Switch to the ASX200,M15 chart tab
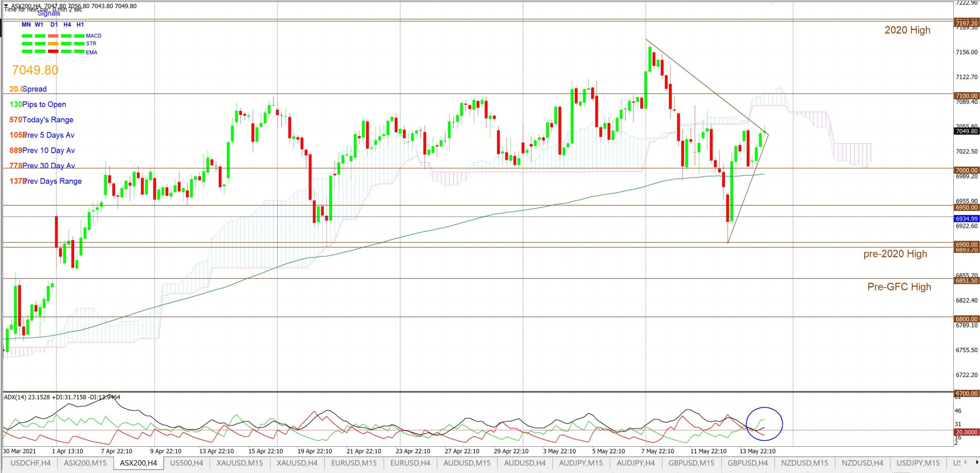Image resolution: width=980 pixels, height=473 pixels. [x=85, y=463]
